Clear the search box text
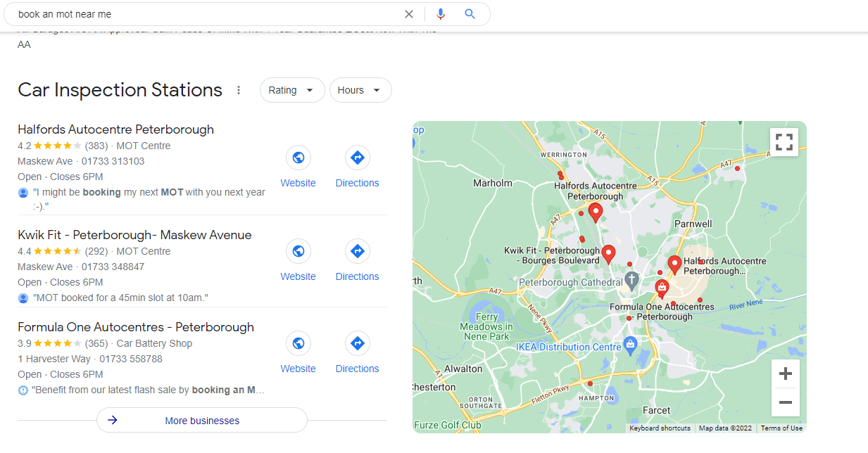This screenshot has height=453, width=868. click(x=409, y=14)
